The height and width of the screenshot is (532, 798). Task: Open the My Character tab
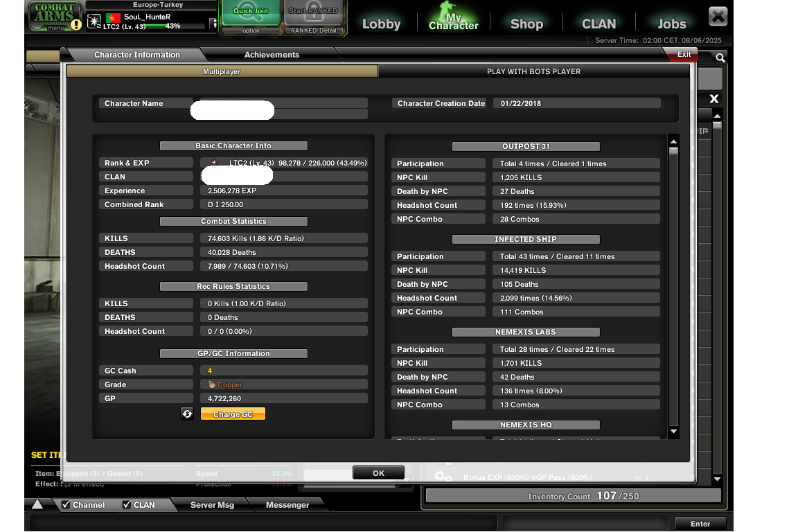[454, 21]
